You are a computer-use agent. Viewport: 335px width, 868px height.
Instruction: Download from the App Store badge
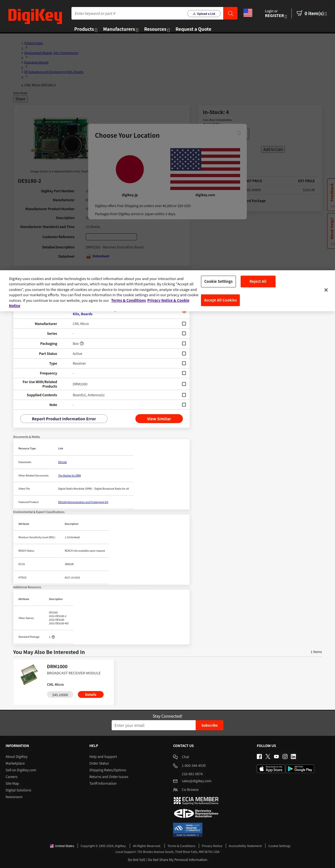click(x=271, y=769)
